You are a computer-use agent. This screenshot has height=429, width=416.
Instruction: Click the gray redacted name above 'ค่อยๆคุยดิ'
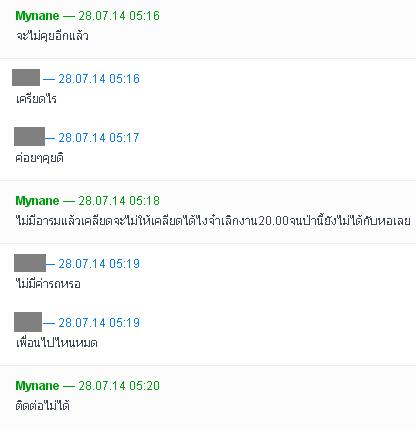tap(29, 136)
